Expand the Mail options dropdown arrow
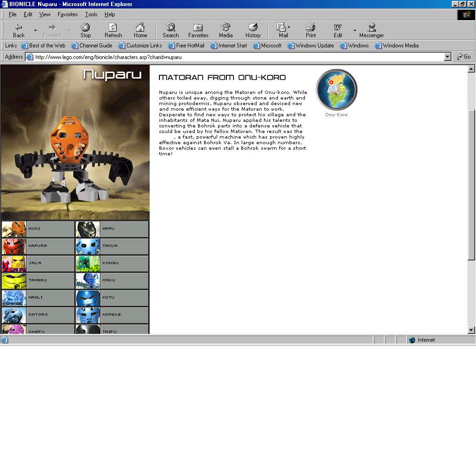The image size is (476, 465). click(x=289, y=27)
